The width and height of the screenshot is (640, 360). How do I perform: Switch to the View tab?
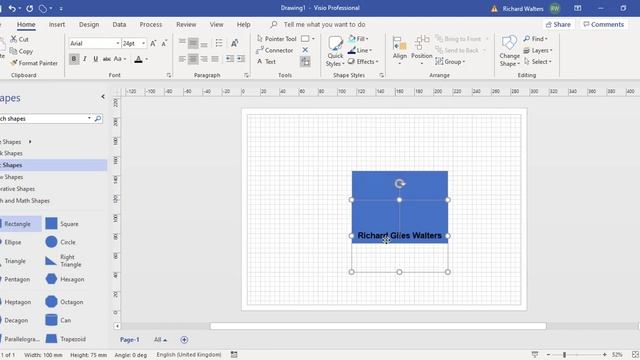(216, 24)
